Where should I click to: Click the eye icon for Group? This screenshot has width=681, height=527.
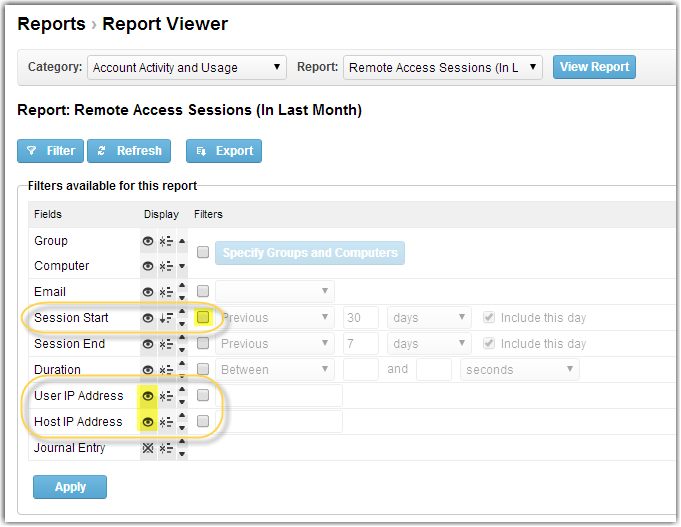click(149, 241)
